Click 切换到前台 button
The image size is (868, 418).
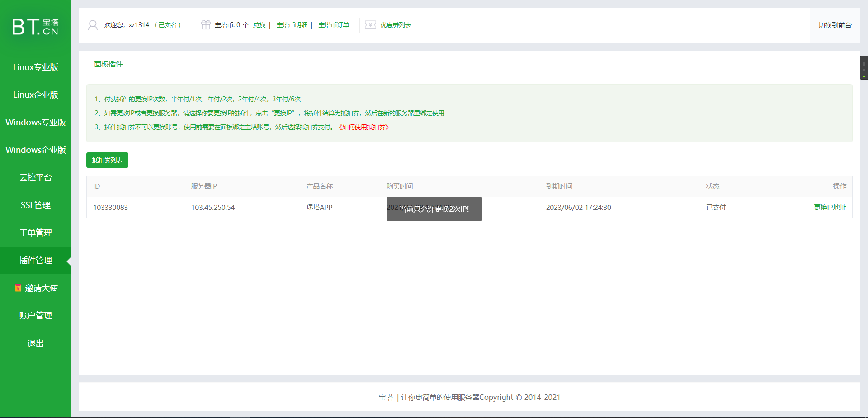835,25
